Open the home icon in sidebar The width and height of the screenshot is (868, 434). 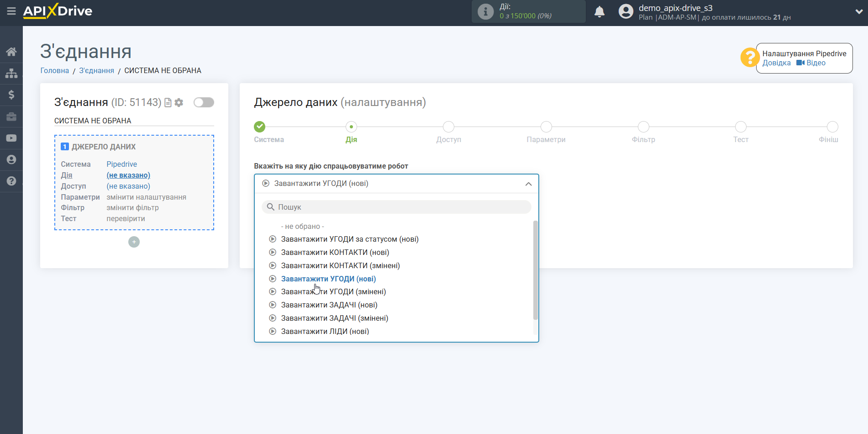(11, 52)
